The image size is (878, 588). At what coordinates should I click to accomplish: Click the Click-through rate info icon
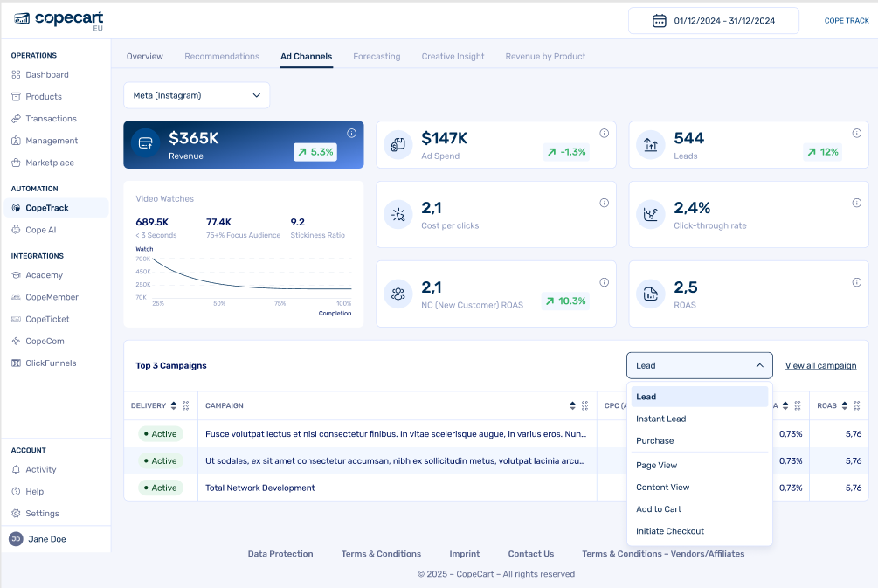click(x=857, y=203)
